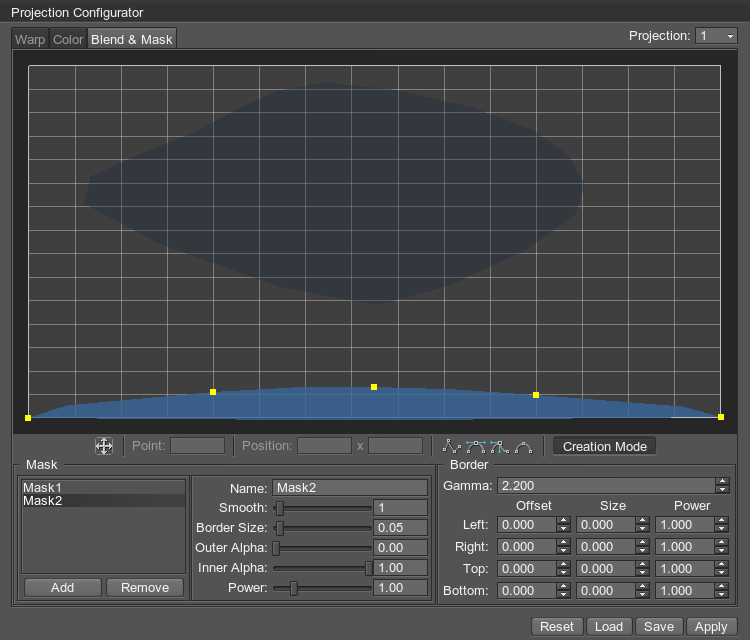750x640 pixels.
Task: Select the linear zigzag point type icon
Action: click(x=452, y=446)
